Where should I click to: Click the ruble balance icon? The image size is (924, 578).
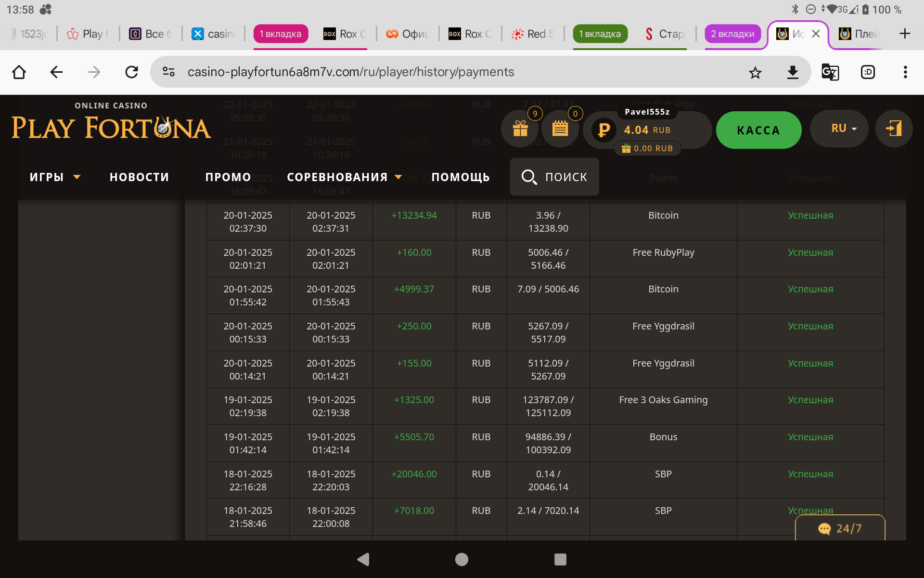coord(603,130)
